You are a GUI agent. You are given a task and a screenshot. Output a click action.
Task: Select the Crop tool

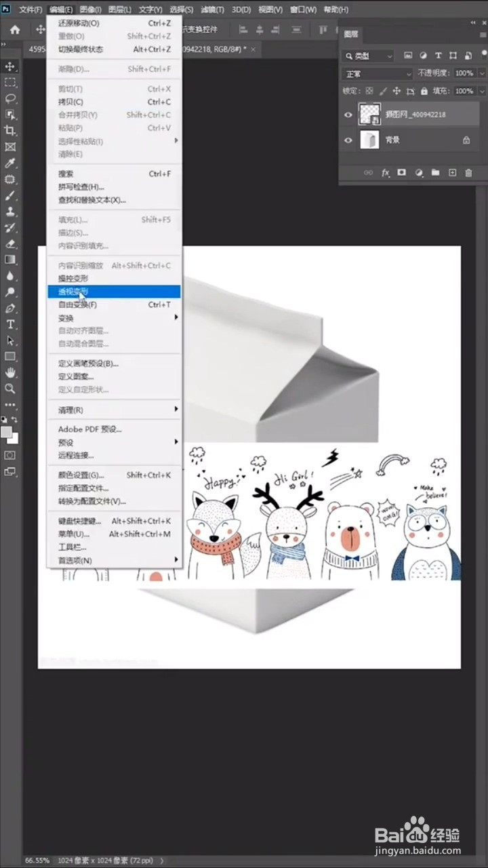(10, 130)
